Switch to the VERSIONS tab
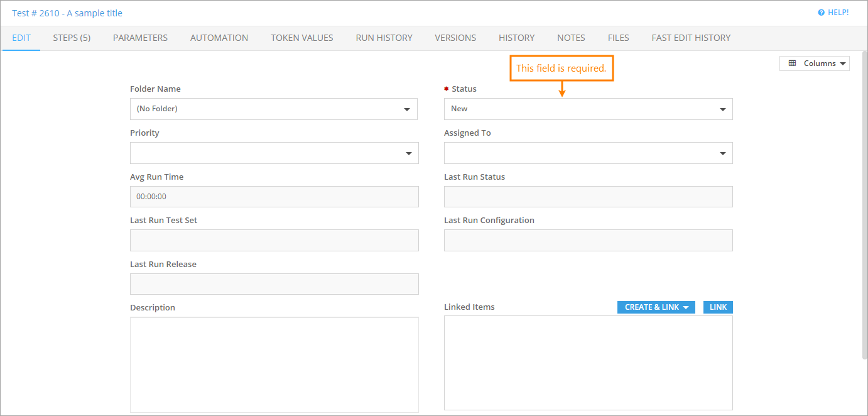 (455, 38)
